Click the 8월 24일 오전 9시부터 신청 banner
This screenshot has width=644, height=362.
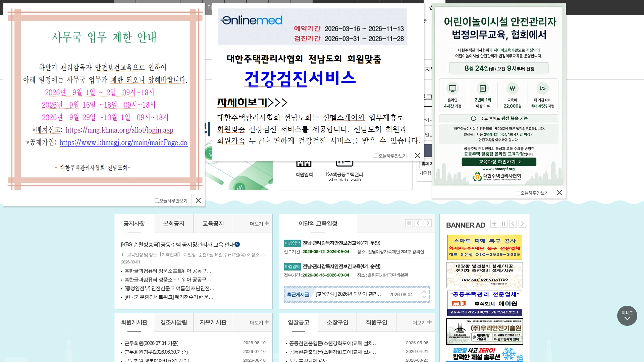499,68
